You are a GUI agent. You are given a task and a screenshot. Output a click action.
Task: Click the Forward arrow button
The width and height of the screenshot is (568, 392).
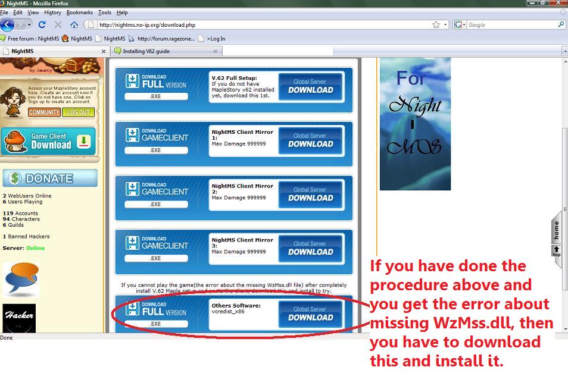[x=21, y=24]
